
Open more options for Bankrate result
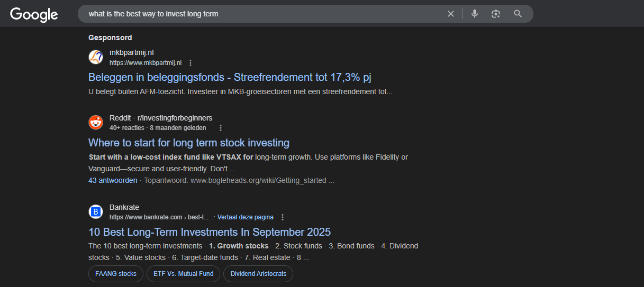pyautogui.click(x=283, y=217)
